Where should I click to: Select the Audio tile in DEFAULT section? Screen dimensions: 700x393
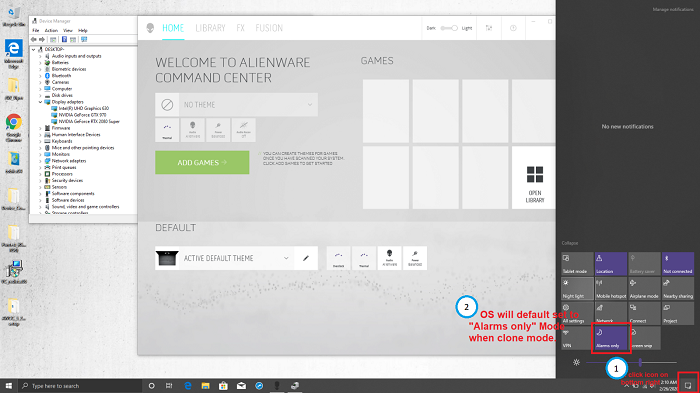coord(389,258)
